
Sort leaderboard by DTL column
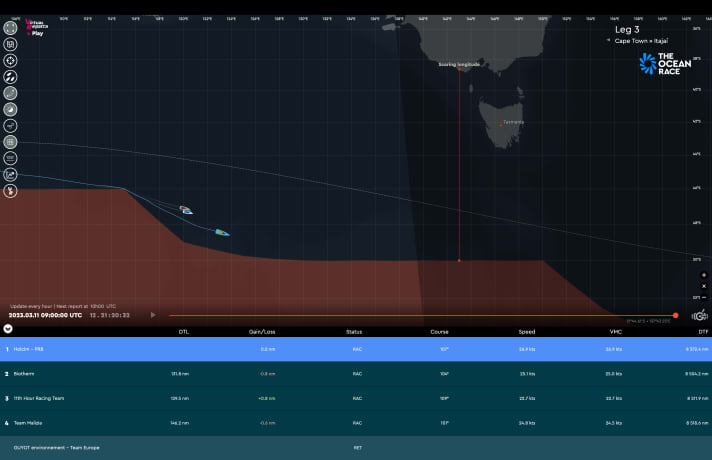point(183,332)
